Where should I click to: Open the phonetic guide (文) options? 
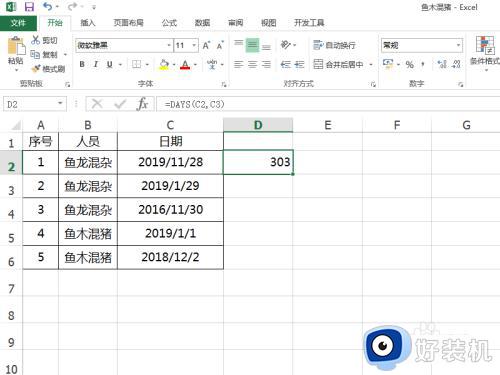coord(212,64)
